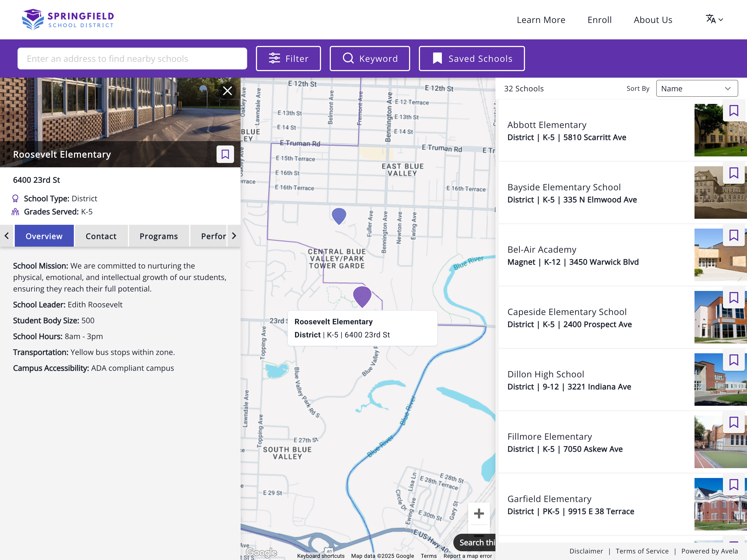
Task: Click the address search input field
Action: tap(132, 58)
